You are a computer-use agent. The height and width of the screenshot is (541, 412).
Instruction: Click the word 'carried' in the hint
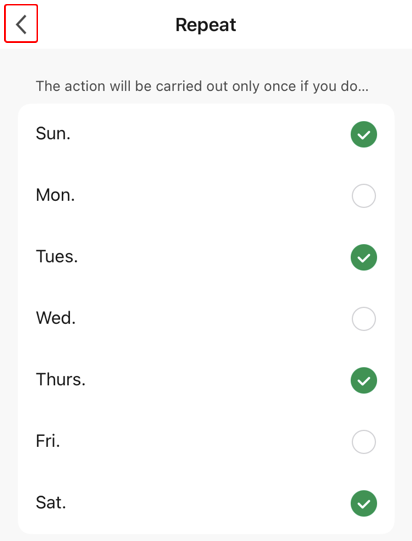(x=179, y=86)
